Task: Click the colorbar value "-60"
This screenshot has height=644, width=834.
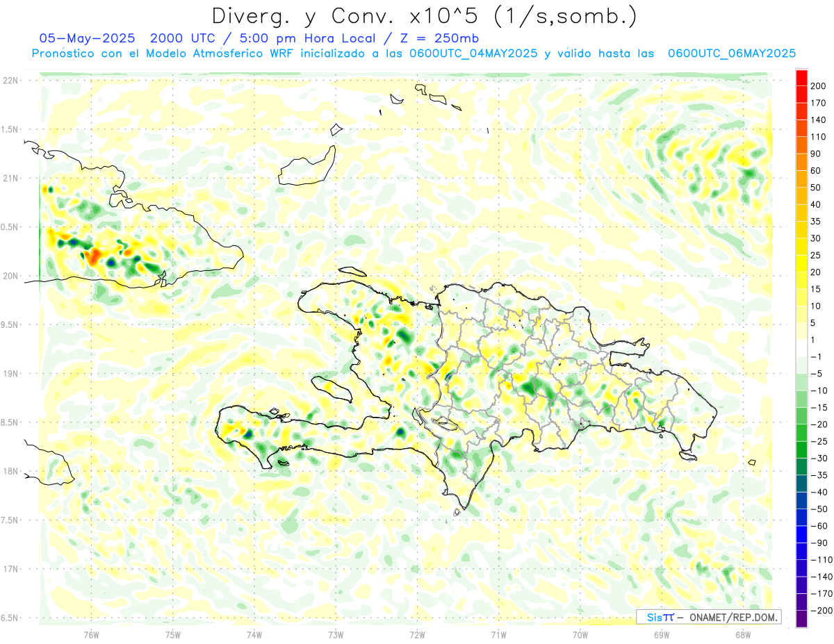Action: [x=820, y=526]
